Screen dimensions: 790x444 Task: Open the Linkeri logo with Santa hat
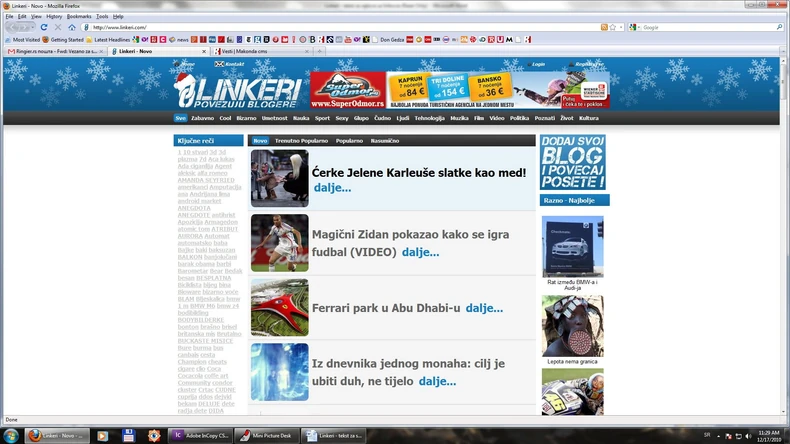click(x=237, y=91)
